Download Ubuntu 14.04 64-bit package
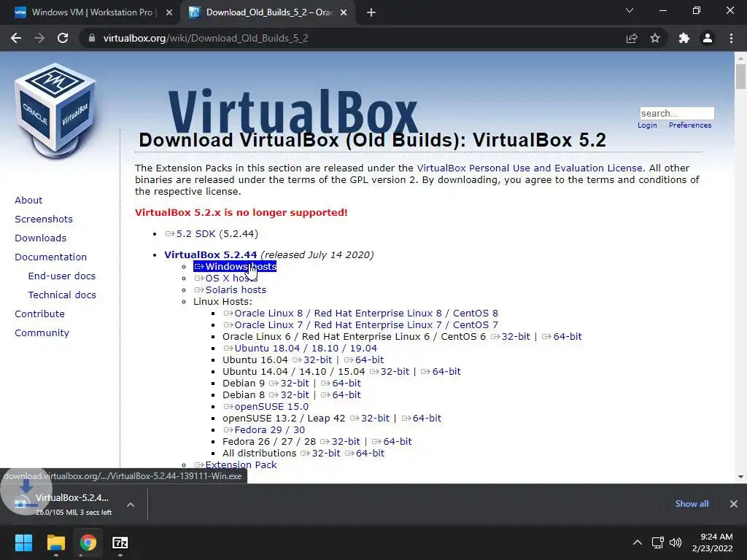The width and height of the screenshot is (747, 560). [x=441, y=371]
